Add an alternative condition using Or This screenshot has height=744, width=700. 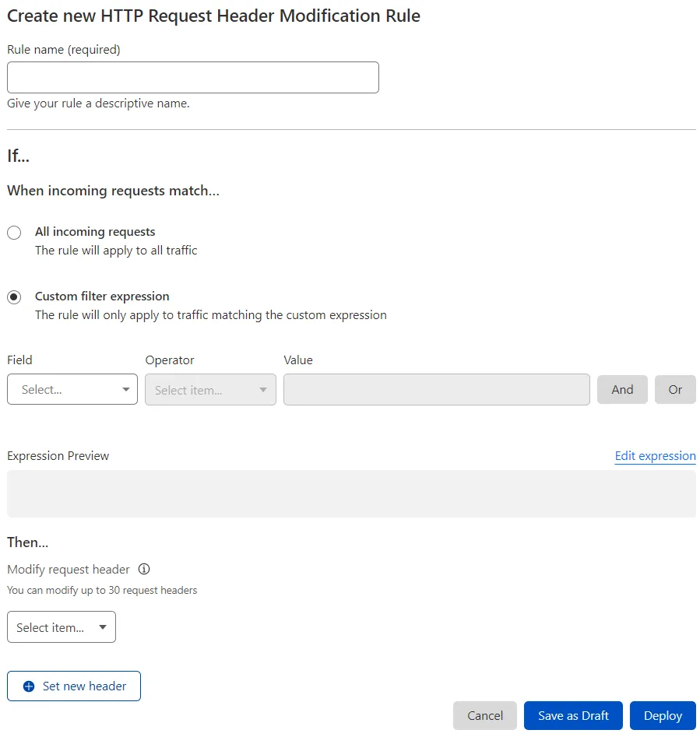tap(675, 389)
